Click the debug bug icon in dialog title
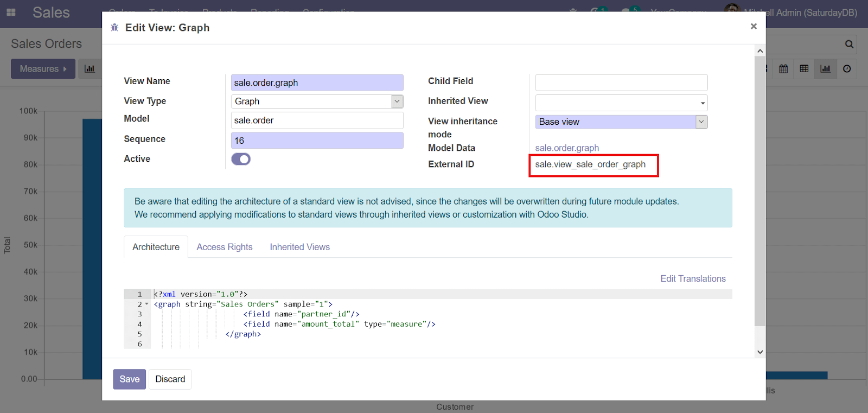Viewport: 868px width, 413px height. (x=114, y=28)
